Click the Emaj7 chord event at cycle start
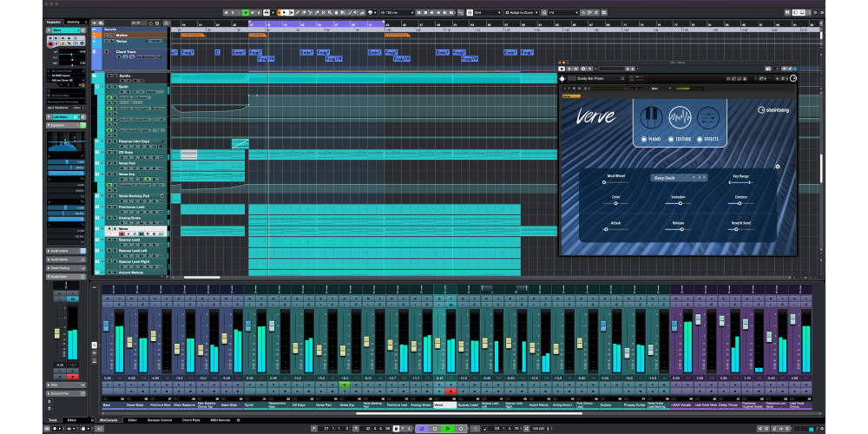This screenshot has height=434, width=868. click(255, 52)
